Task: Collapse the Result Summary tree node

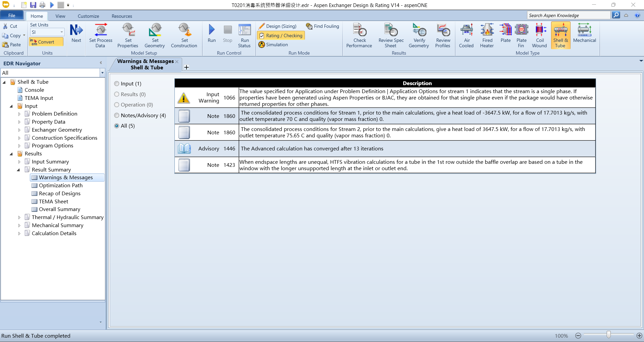Action: click(x=18, y=170)
